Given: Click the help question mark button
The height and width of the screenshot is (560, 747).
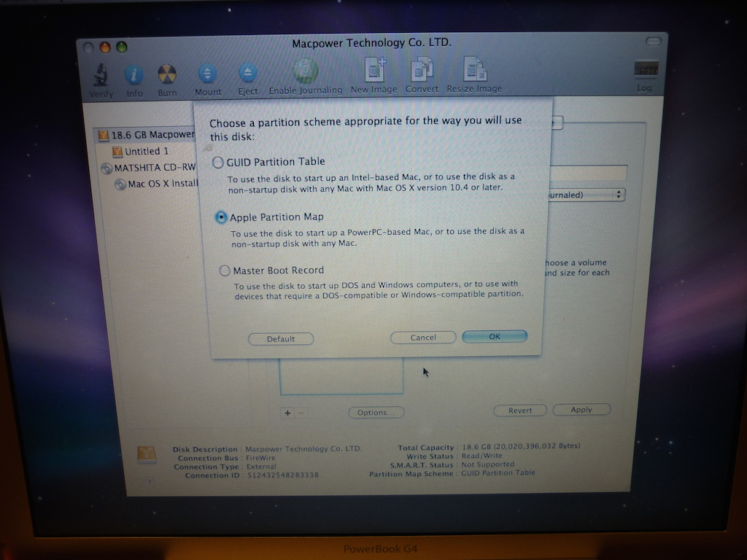Looking at the screenshot, I should 148,482.
